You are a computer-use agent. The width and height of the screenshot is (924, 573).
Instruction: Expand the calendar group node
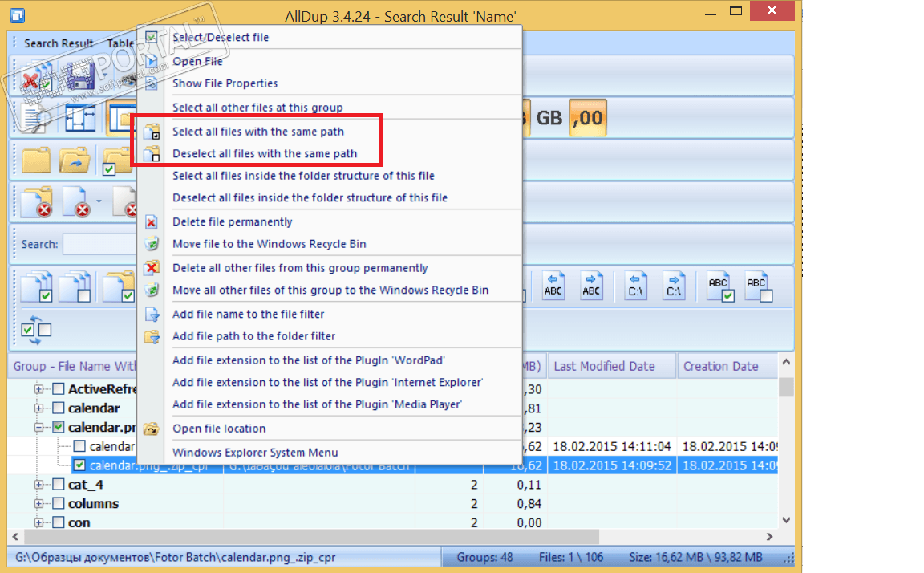coord(38,408)
